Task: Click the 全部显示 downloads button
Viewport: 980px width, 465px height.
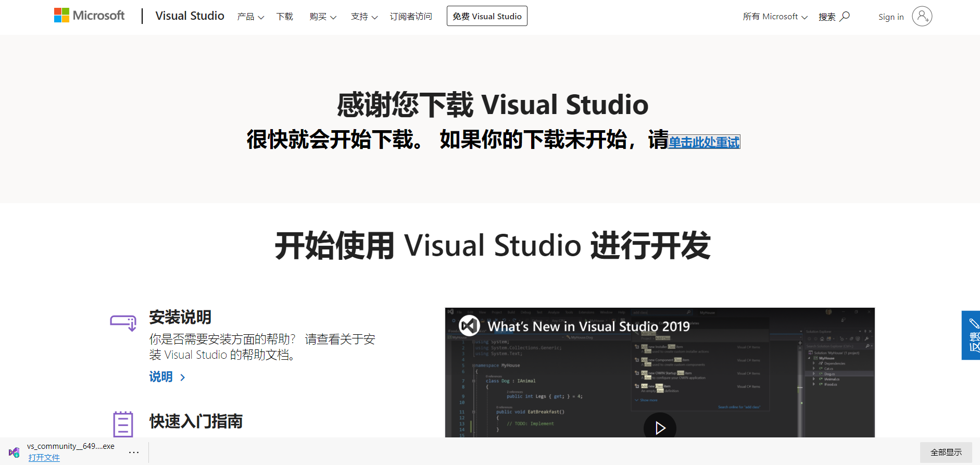Action: click(x=946, y=452)
